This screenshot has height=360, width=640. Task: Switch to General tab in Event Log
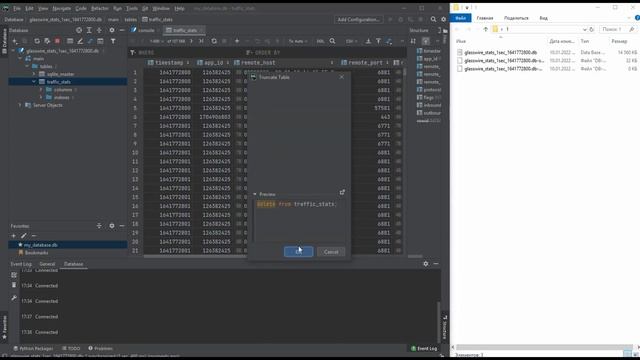click(x=47, y=264)
